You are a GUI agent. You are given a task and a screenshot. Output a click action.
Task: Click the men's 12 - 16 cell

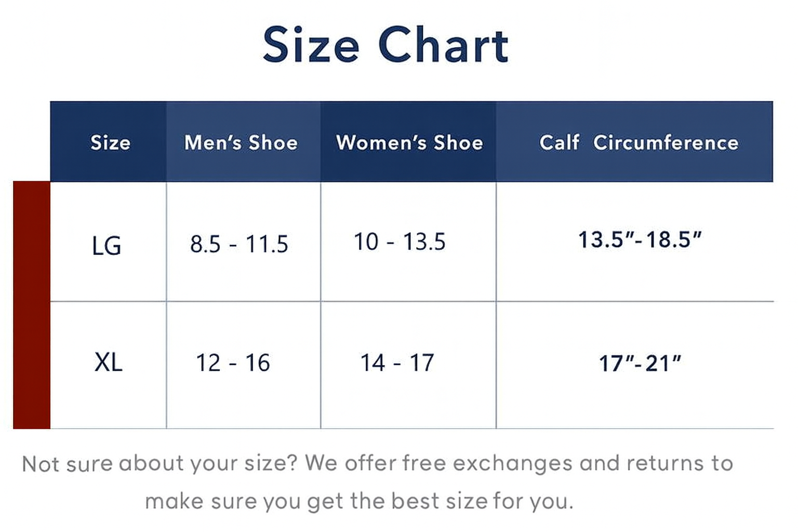click(x=233, y=363)
